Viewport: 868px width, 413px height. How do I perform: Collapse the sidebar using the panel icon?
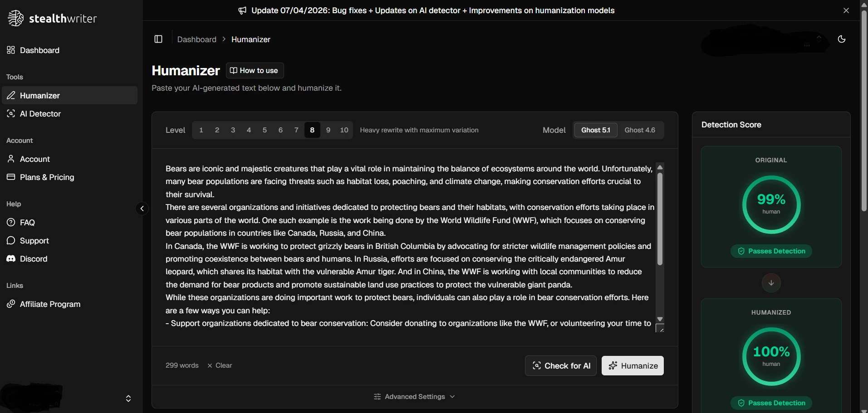158,39
